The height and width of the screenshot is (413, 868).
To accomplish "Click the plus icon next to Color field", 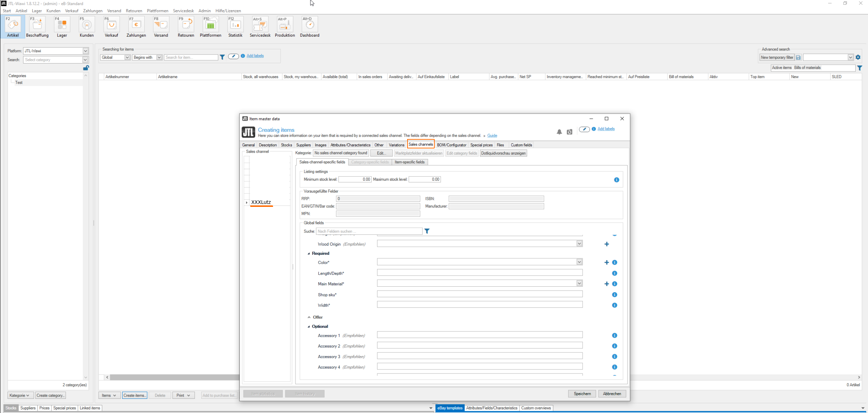I will pyautogui.click(x=607, y=262).
